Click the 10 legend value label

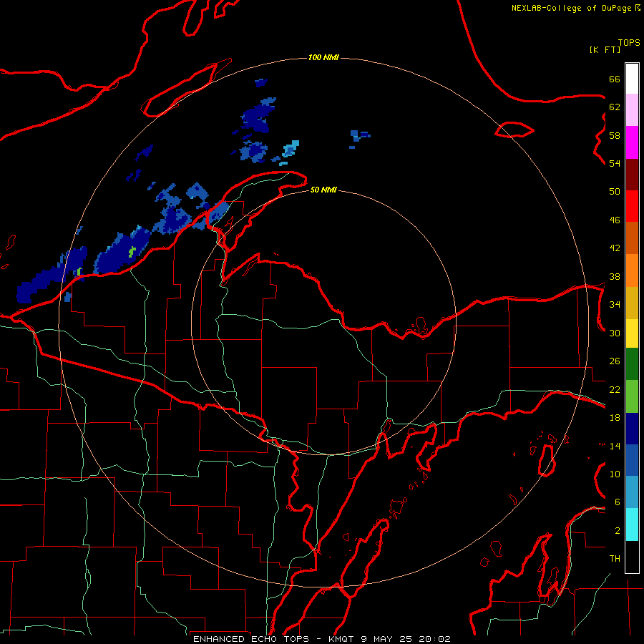pyautogui.click(x=615, y=474)
